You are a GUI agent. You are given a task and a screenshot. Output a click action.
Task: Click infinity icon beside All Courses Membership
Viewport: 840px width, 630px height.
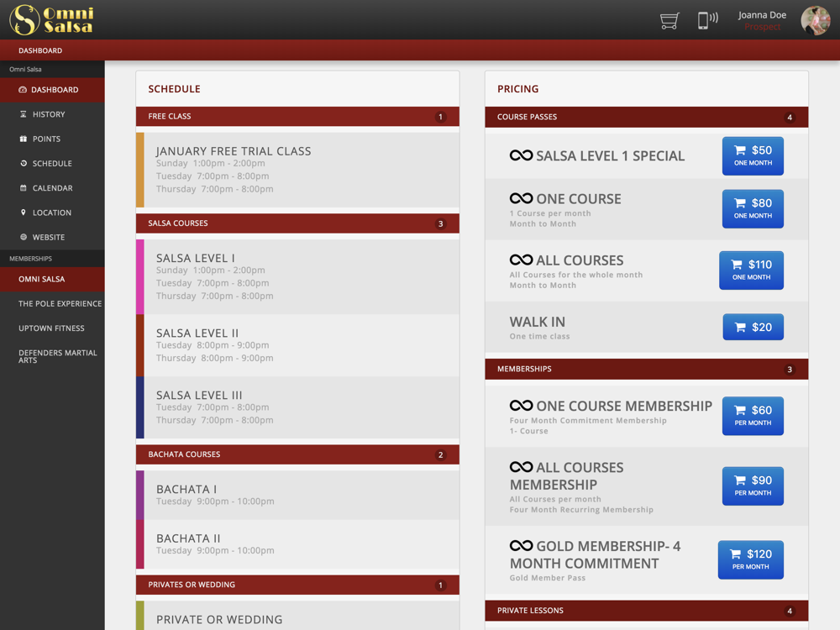point(521,467)
